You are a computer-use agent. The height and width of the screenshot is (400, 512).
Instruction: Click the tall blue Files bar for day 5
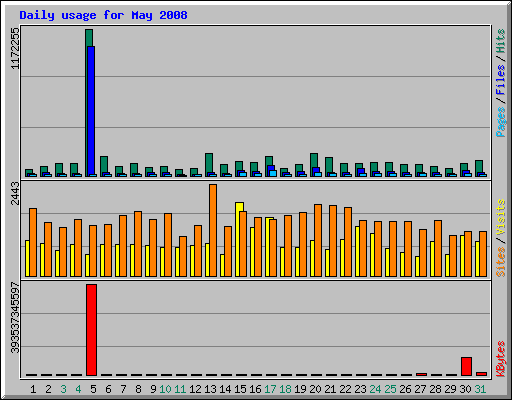pos(91,111)
